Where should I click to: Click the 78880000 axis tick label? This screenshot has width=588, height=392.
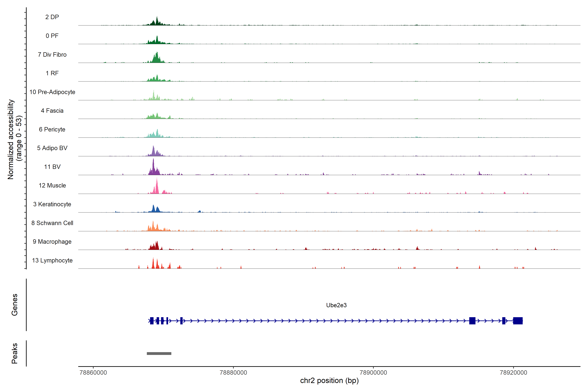[x=233, y=373]
